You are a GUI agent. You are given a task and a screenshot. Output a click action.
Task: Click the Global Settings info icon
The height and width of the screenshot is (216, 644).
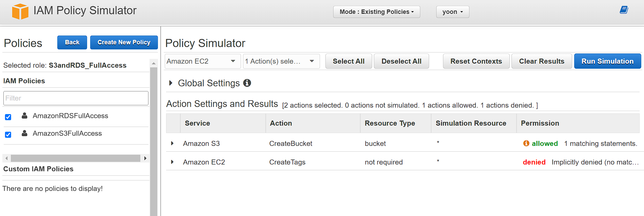click(247, 83)
